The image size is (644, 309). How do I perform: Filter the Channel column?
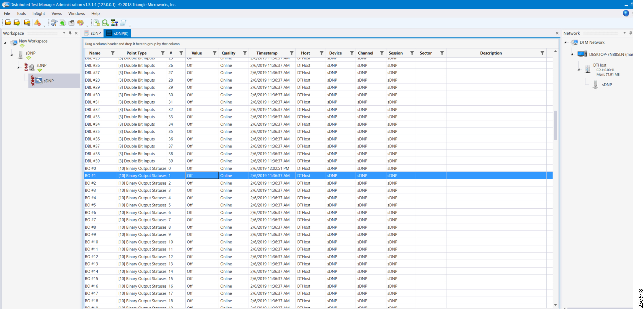(x=382, y=53)
